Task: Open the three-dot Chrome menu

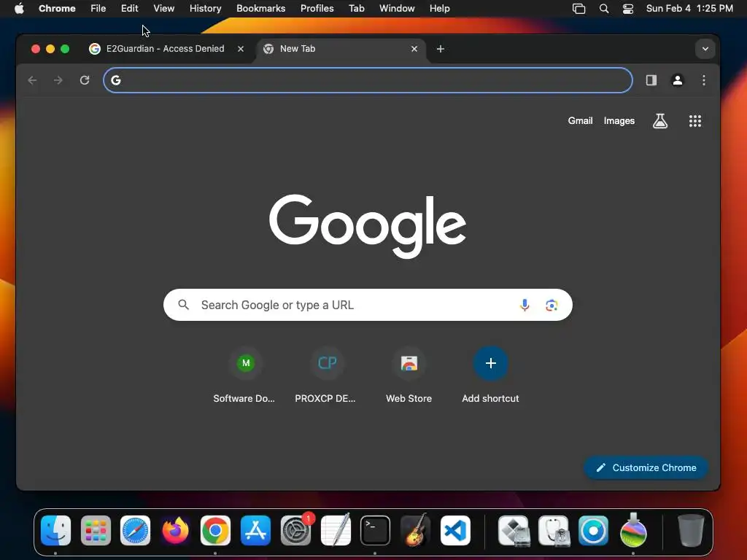Action: (x=704, y=80)
